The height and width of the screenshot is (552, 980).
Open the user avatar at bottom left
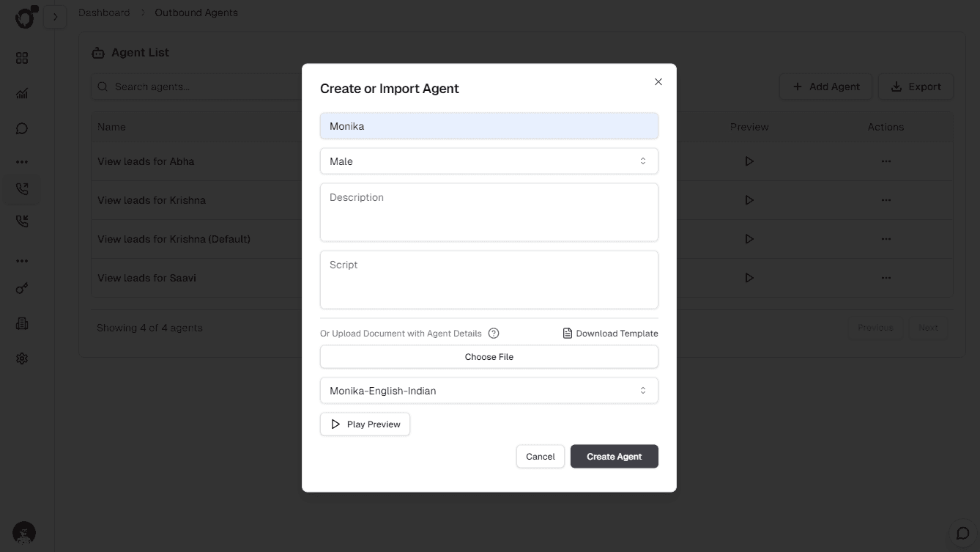point(23,533)
